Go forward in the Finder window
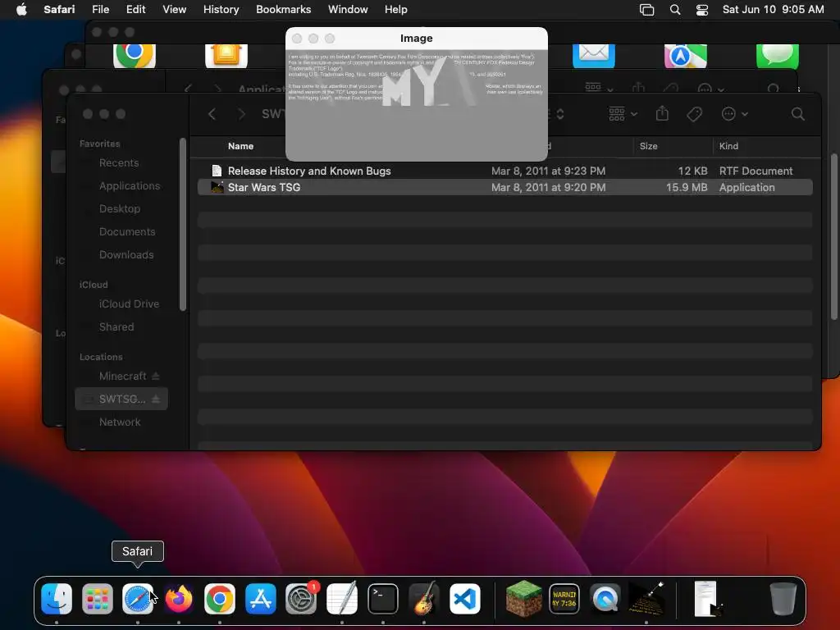 pyautogui.click(x=242, y=113)
